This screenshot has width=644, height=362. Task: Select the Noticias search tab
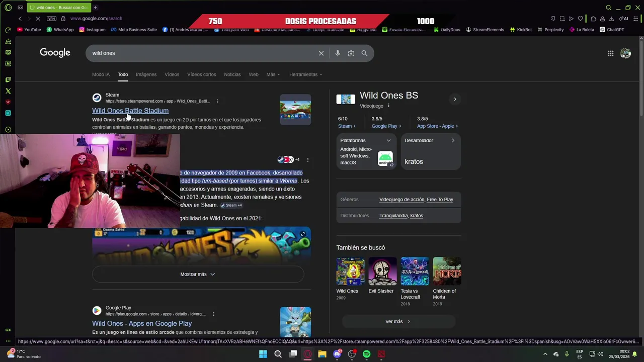[232, 74]
